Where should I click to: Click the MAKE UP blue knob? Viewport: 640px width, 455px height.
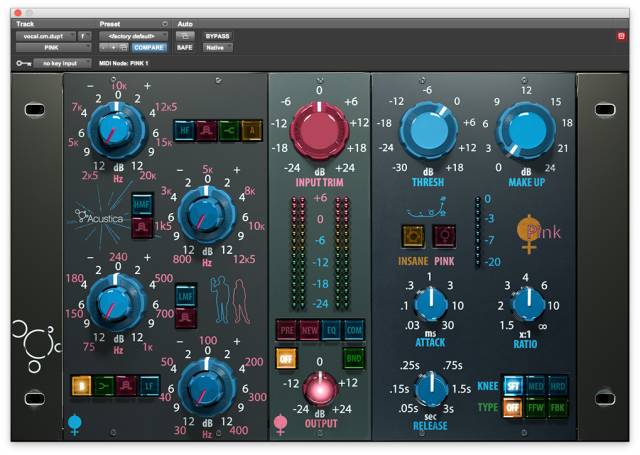coord(526,131)
